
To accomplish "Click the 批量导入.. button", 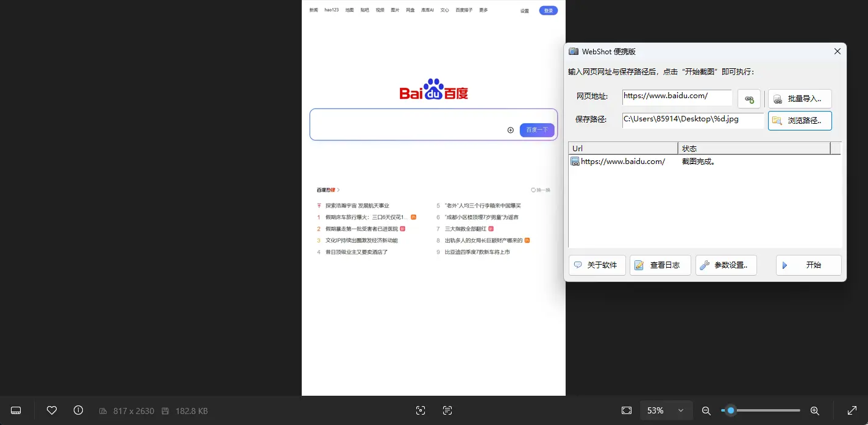I will click(800, 99).
